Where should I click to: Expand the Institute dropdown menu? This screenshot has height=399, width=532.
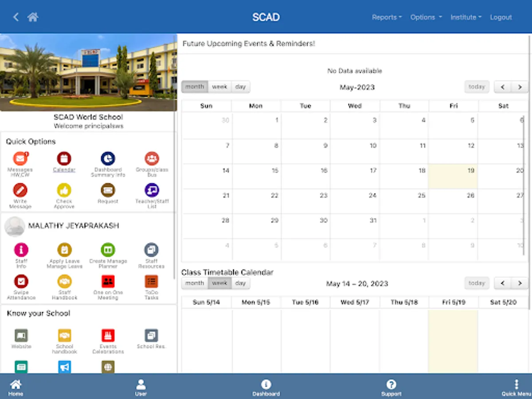tap(466, 17)
